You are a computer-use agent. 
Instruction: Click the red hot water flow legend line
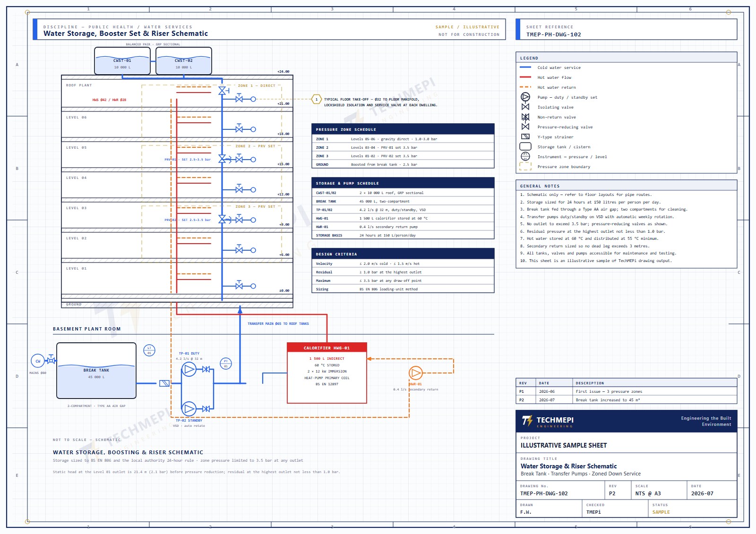(525, 77)
